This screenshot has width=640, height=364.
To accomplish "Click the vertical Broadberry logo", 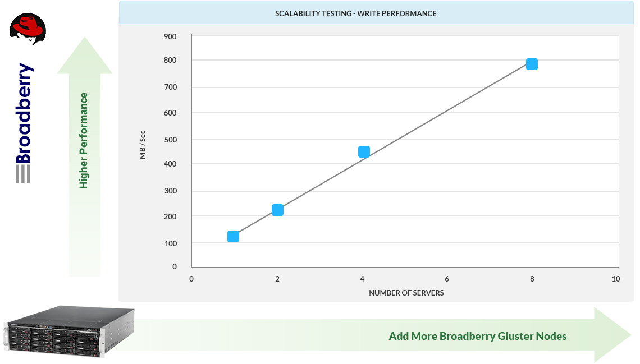I will tap(24, 123).
